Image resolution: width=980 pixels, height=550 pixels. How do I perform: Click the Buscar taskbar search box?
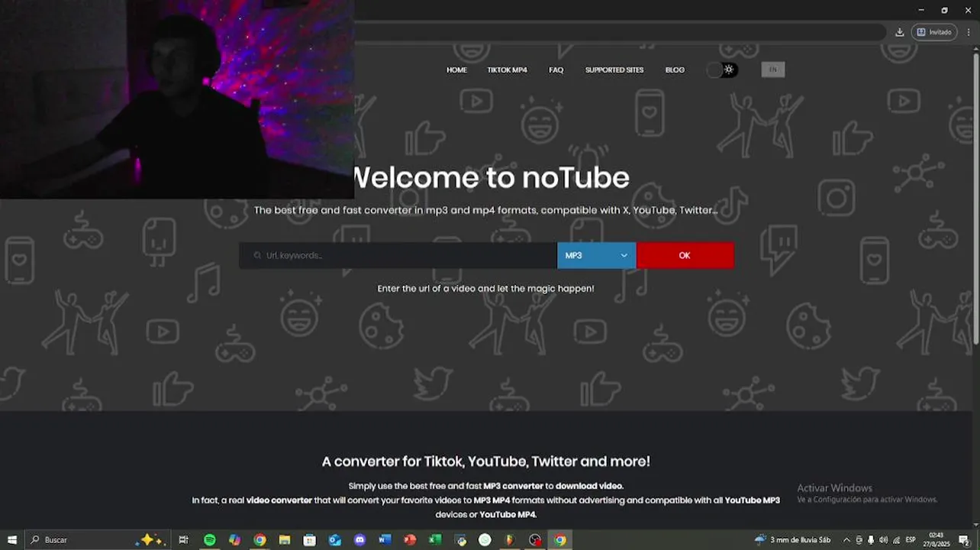(x=96, y=540)
